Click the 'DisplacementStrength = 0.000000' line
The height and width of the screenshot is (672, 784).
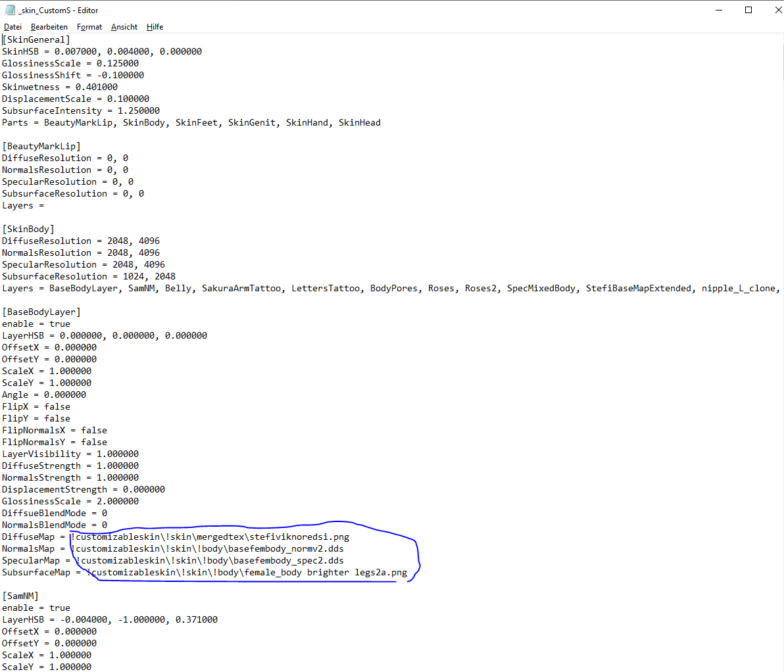pos(84,489)
